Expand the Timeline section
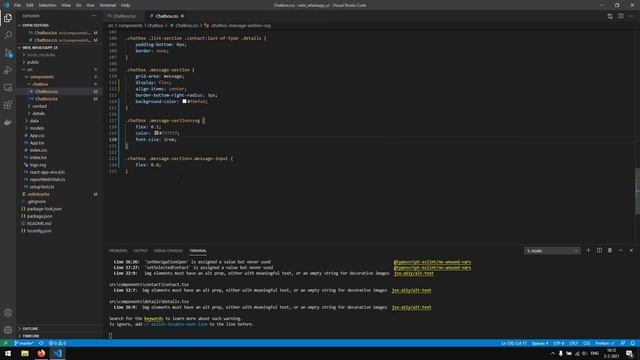Screen dimensions: 640x360 tap(31, 336)
